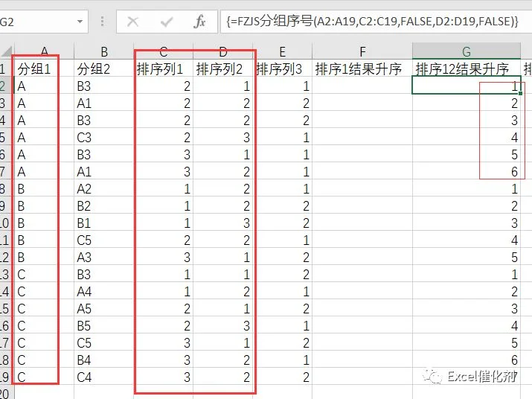Select column F header
Screen dimensions: 532x399
point(362,51)
